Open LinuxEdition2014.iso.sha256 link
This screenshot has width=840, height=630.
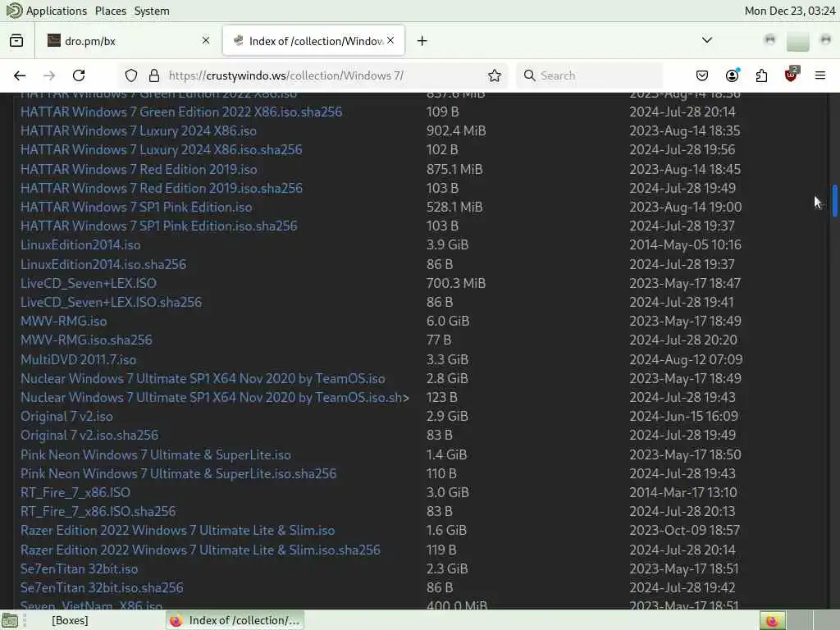click(103, 264)
